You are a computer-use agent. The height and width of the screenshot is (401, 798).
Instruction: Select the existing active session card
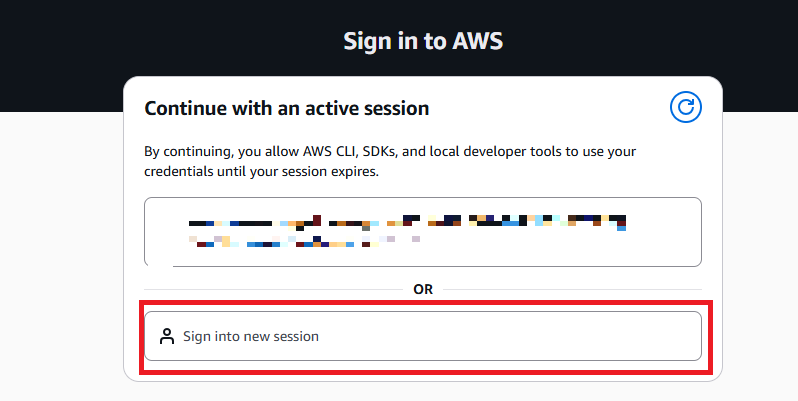tap(422, 231)
